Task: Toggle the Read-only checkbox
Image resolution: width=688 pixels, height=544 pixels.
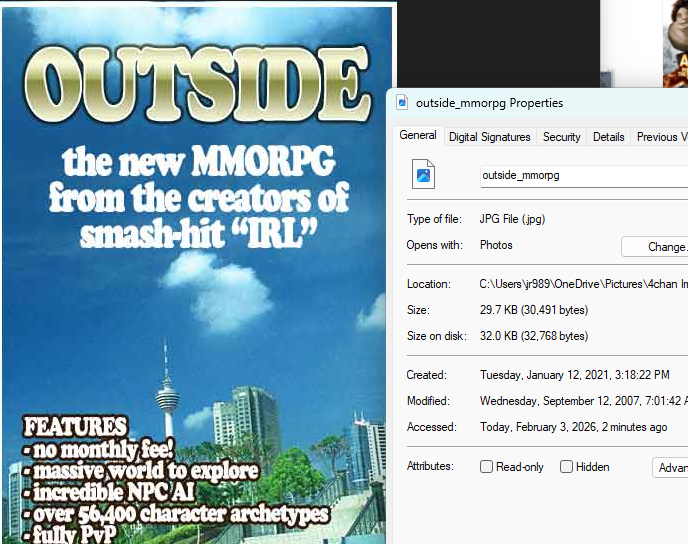Action: coord(486,466)
